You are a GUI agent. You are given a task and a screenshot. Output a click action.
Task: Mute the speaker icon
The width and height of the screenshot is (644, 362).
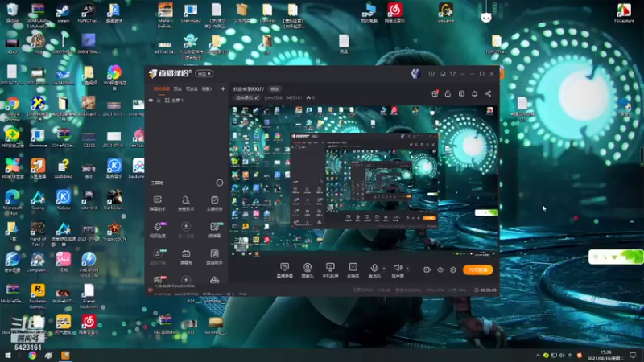tap(397, 268)
